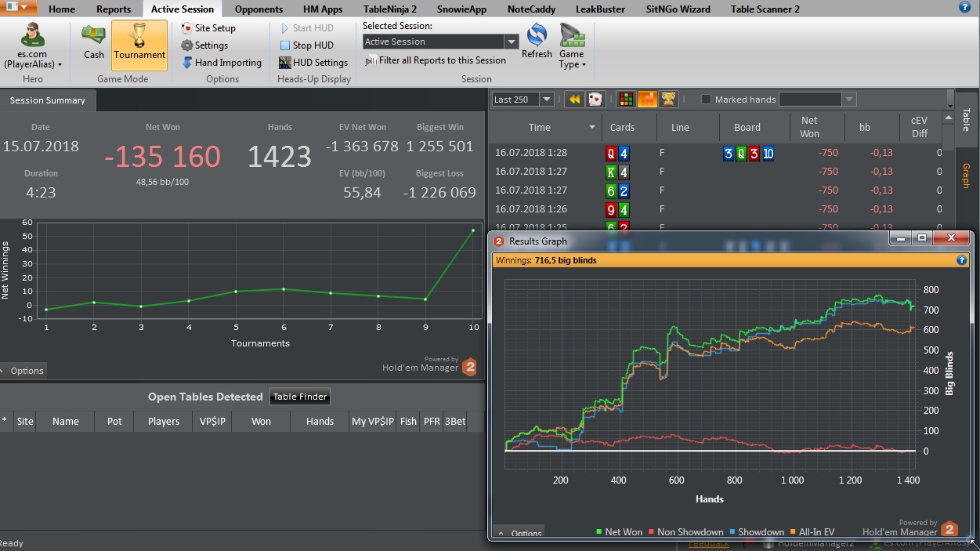Click the trophy icon in hands toolbar
The width and height of the screenshot is (980, 551).
(x=668, y=100)
